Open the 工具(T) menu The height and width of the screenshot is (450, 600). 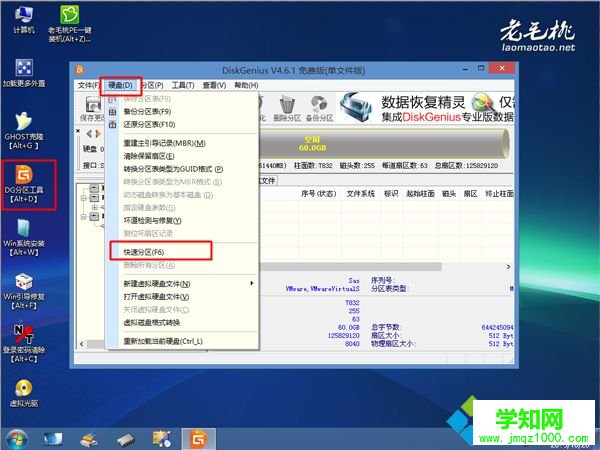pos(183,85)
